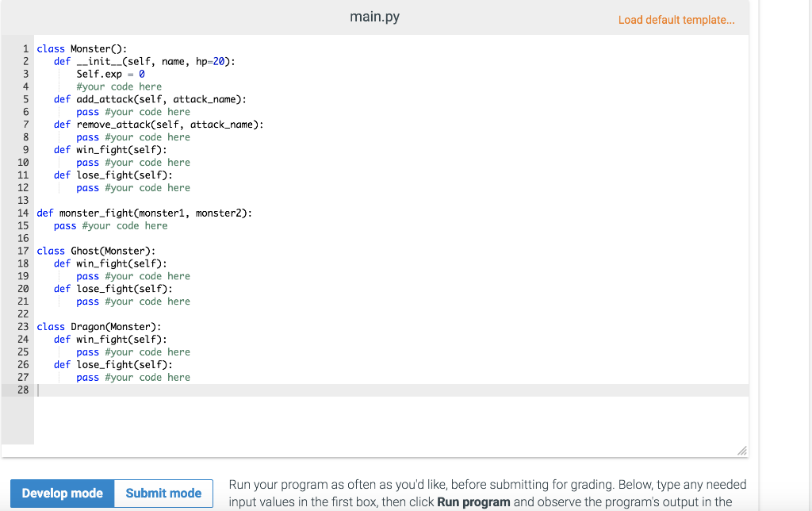Click the pass statement on line 15
Screen dimensions: 812x511
coord(65,225)
